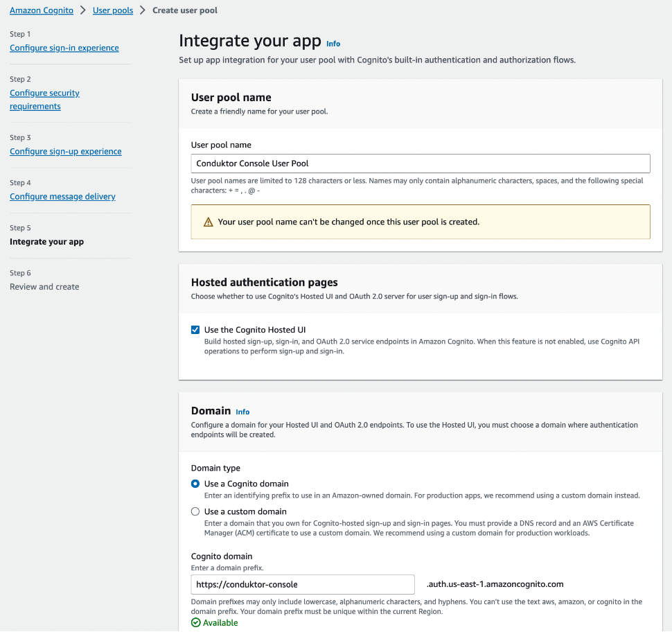Image resolution: width=672 pixels, height=632 pixels.
Task: Uncheck Use the Cognito Hosted UI
Action: (195, 330)
